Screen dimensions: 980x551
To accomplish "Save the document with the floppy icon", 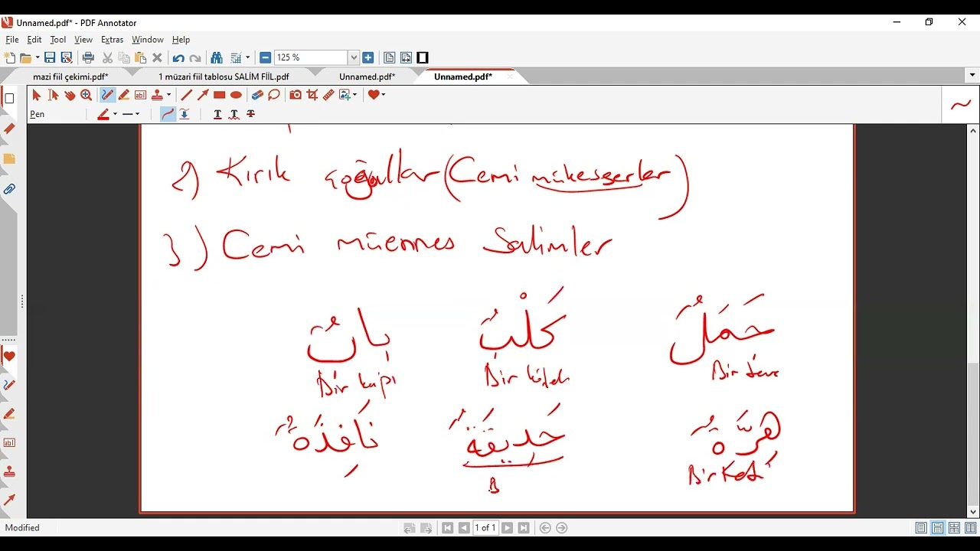I will (x=50, y=57).
